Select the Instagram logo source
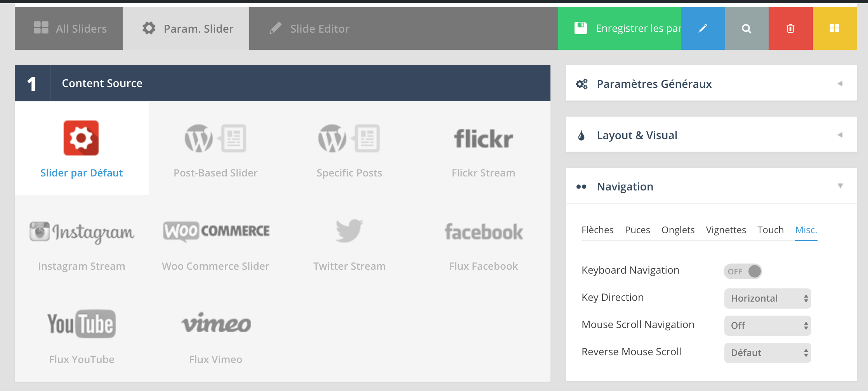This screenshot has width=868, height=391. tap(82, 232)
